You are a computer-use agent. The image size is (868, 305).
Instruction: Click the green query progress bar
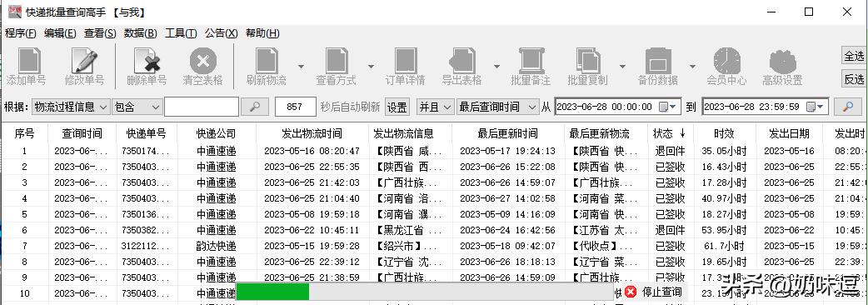(272, 292)
